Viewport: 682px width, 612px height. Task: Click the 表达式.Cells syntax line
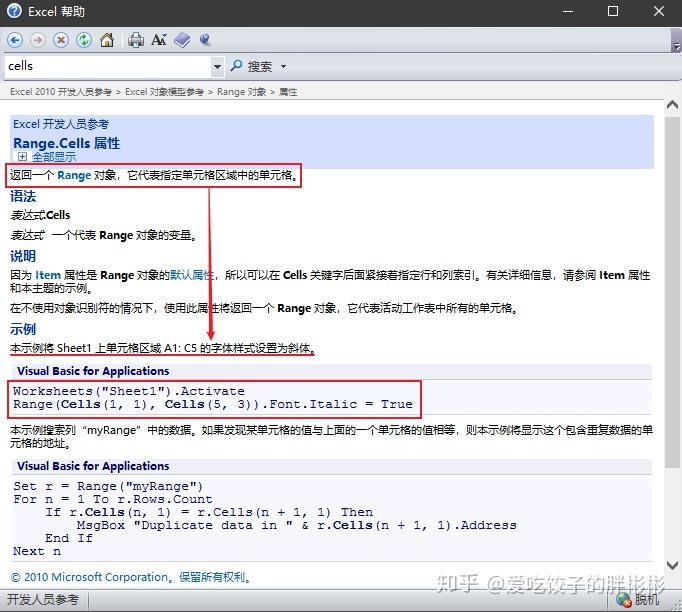[x=40, y=215]
